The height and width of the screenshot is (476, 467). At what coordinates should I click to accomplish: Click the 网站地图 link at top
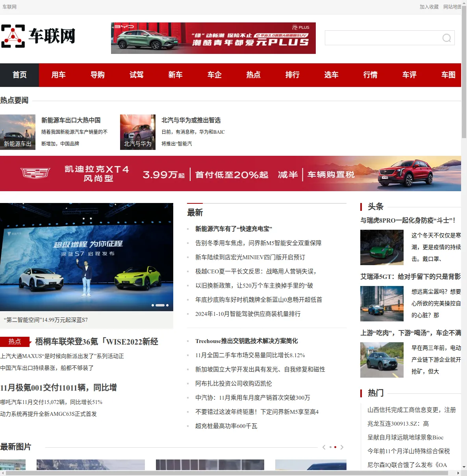click(x=452, y=7)
